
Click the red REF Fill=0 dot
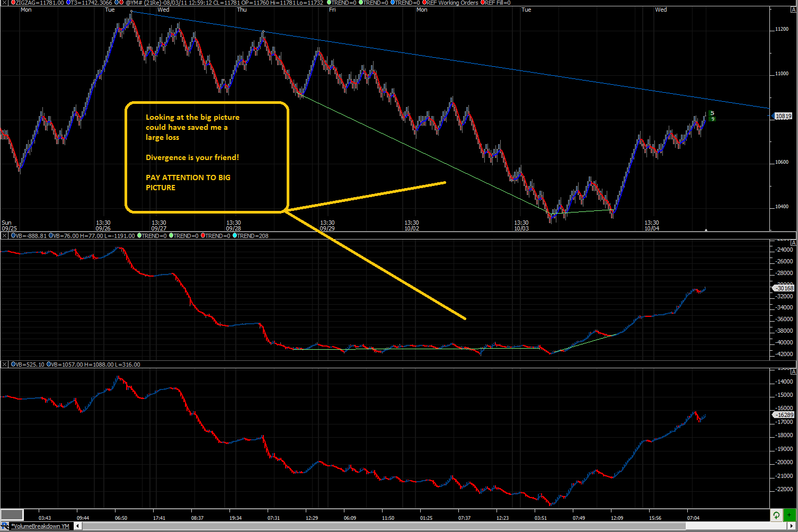(x=483, y=3)
